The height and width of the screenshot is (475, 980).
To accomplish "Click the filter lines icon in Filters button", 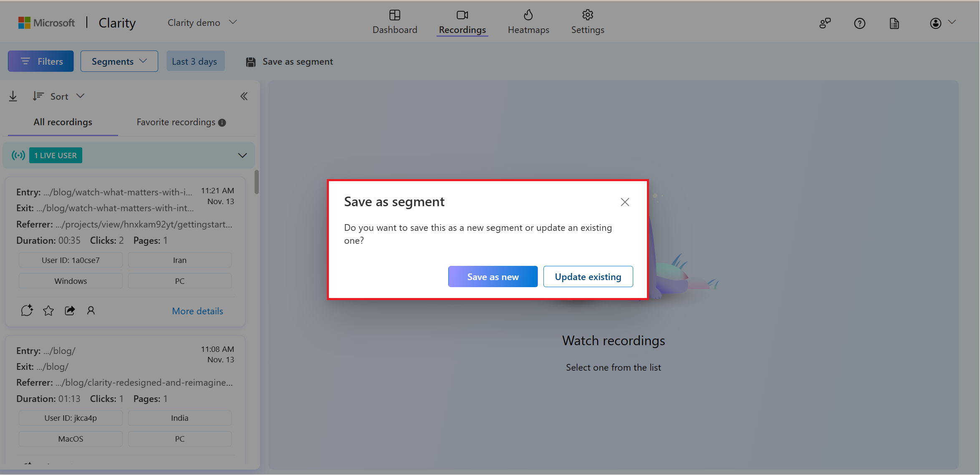I will coord(25,61).
